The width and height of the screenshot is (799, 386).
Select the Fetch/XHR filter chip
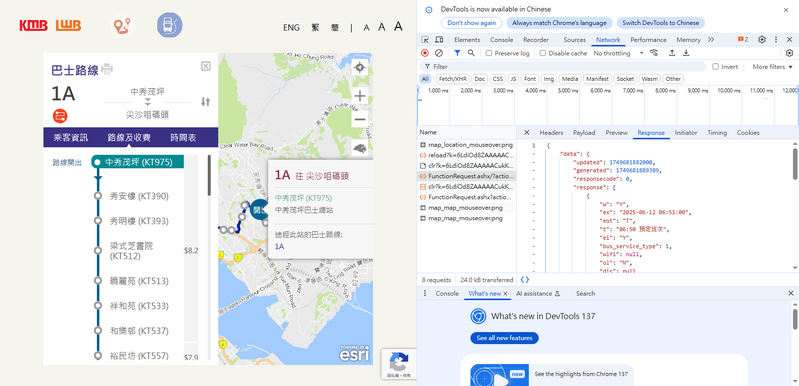452,79
